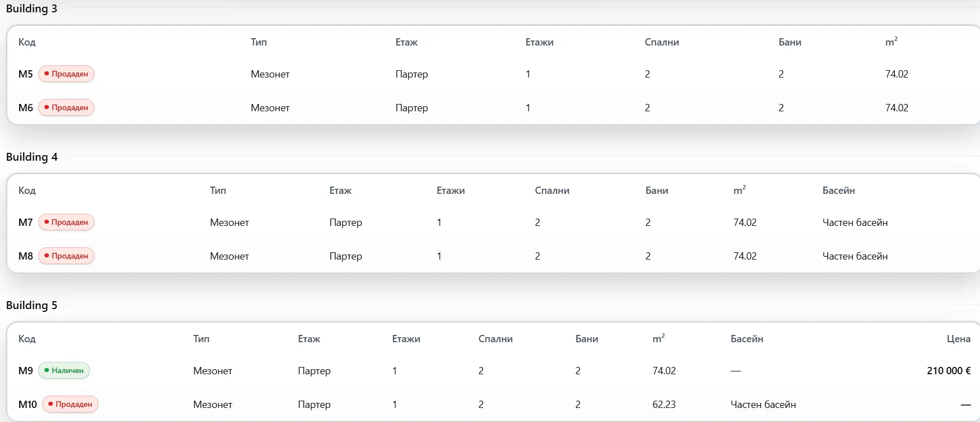The width and height of the screenshot is (980, 422).
Task: Click the Building 5 section heading
Action: pyautogui.click(x=31, y=305)
